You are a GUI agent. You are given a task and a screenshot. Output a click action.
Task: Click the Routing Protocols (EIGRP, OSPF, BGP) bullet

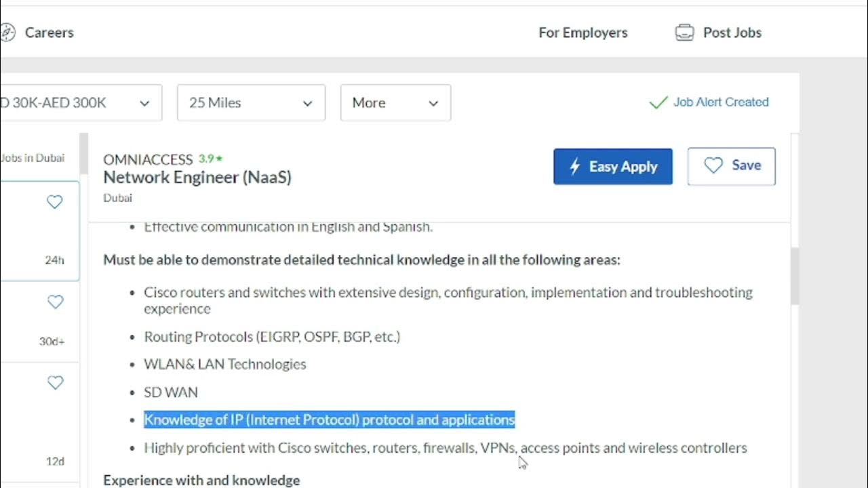click(272, 337)
